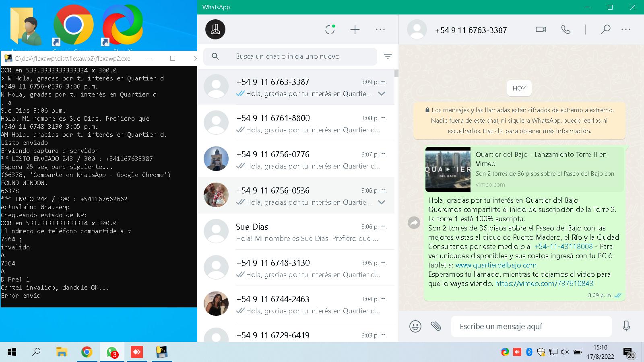Start a voice call with contact
The image size is (644, 362).
click(x=566, y=29)
